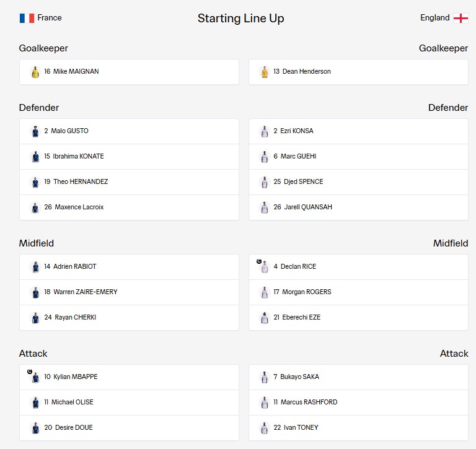Open Warren ZAIRE-EMERY player row

click(129, 292)
